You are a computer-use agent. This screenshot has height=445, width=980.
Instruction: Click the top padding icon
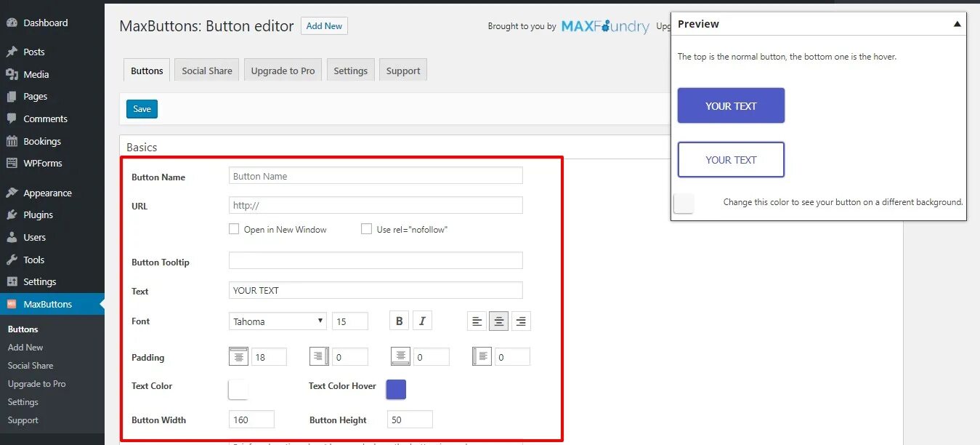(238, 356)
